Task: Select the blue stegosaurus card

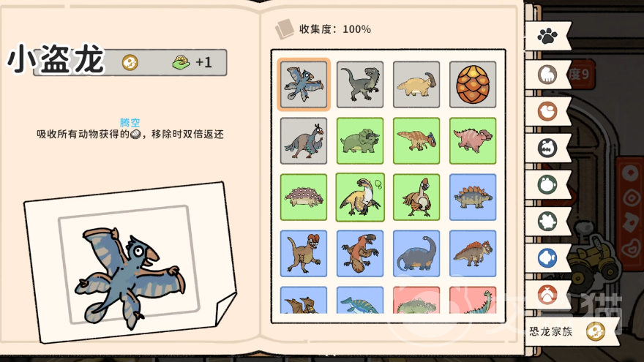Action: 473,197
